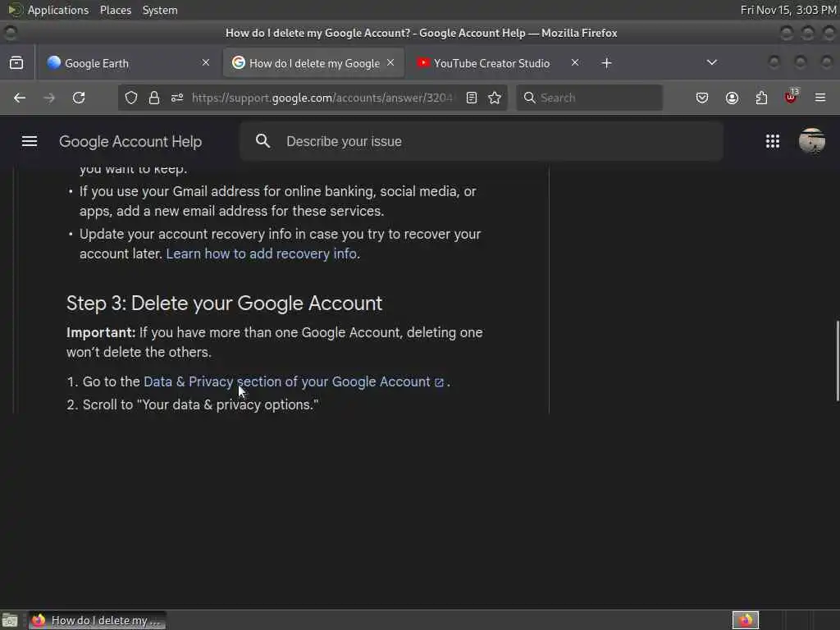Click the Step 3: Delete your Google Account heading
Screen dimensions: 840x630
click(x=224, y=304)
